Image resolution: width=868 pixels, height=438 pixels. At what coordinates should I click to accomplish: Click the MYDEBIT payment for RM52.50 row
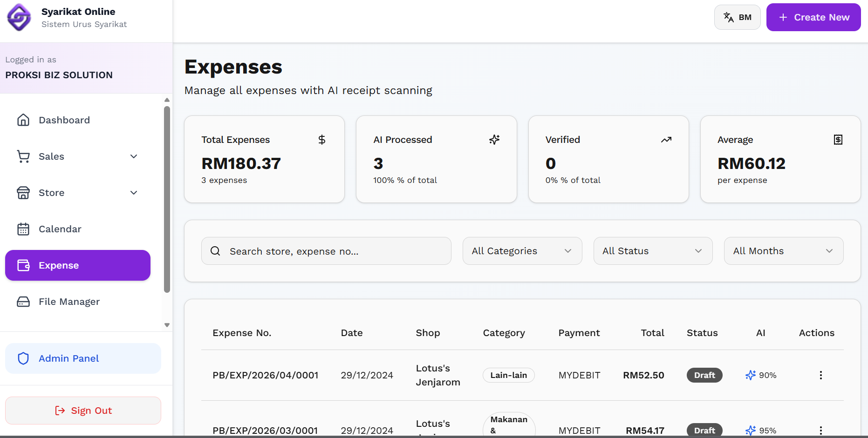pyautogui.click(x=580, y=375)
